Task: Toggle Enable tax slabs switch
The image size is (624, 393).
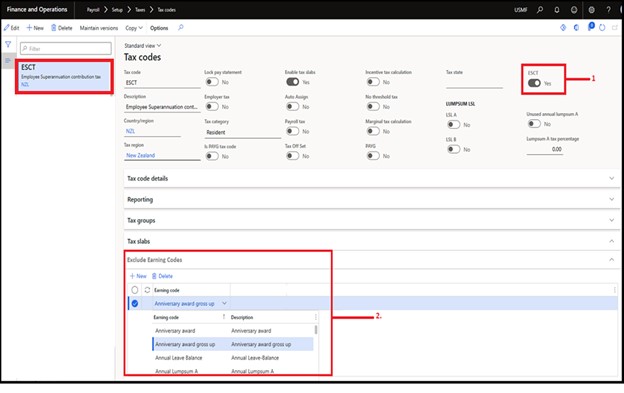Action: 292,82
